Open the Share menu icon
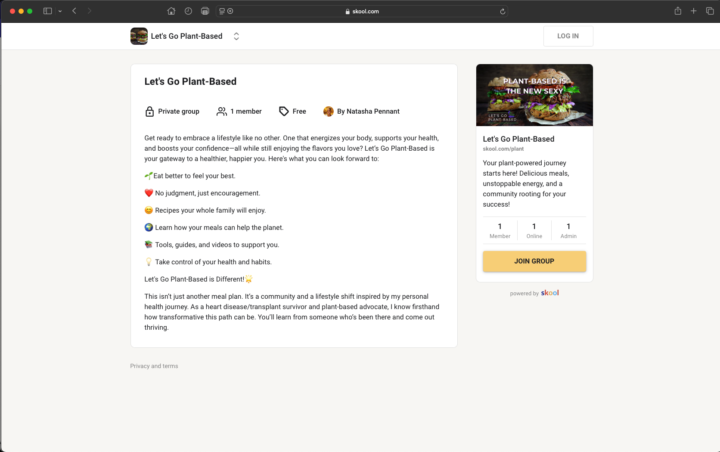This screenshot has width=720, height=452. pos(677,11)
